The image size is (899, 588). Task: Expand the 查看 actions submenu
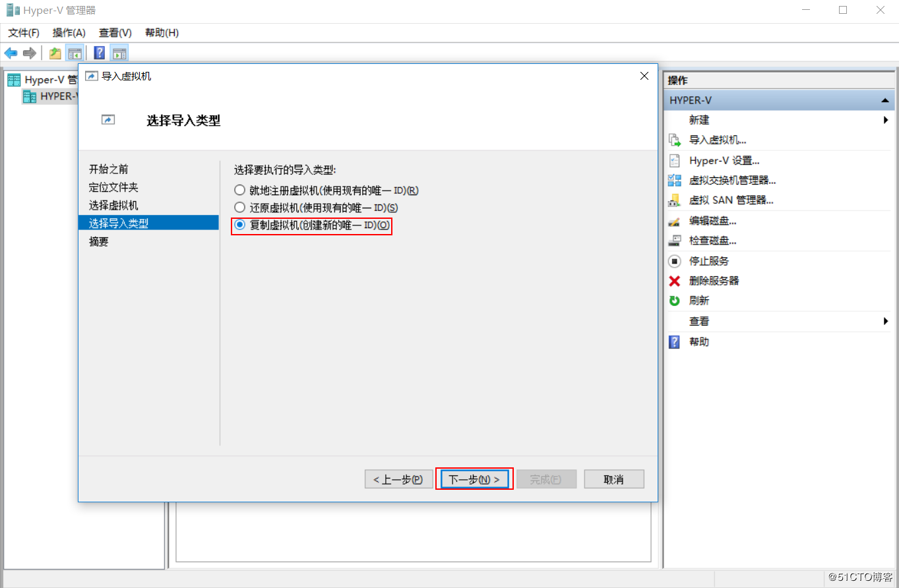coord(886,321)
